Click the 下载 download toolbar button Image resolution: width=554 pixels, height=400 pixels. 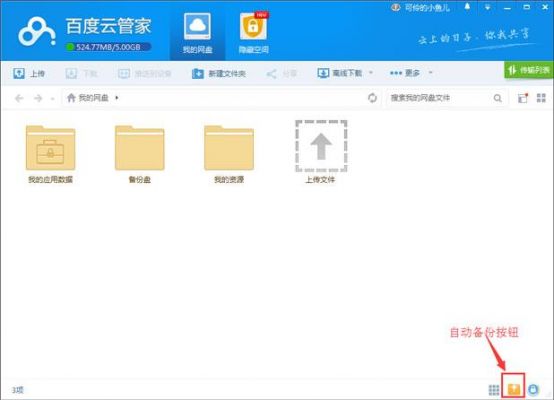[81, 73]
